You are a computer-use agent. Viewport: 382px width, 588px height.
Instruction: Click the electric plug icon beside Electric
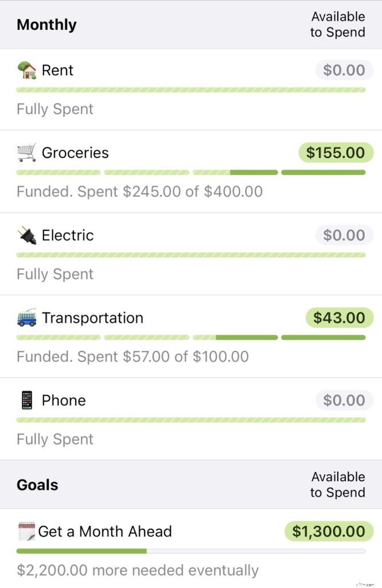tap(27, 235)
